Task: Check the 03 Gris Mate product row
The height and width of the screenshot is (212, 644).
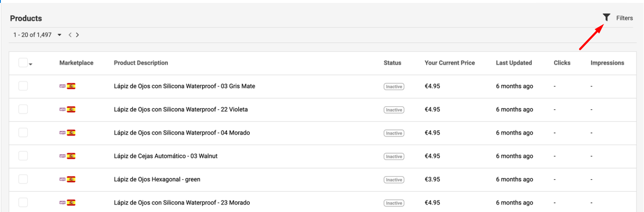Action: coord(23,86)
